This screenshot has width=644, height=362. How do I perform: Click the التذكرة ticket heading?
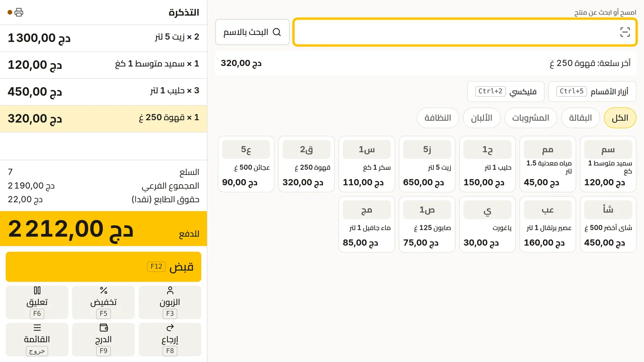pos(184,12)
